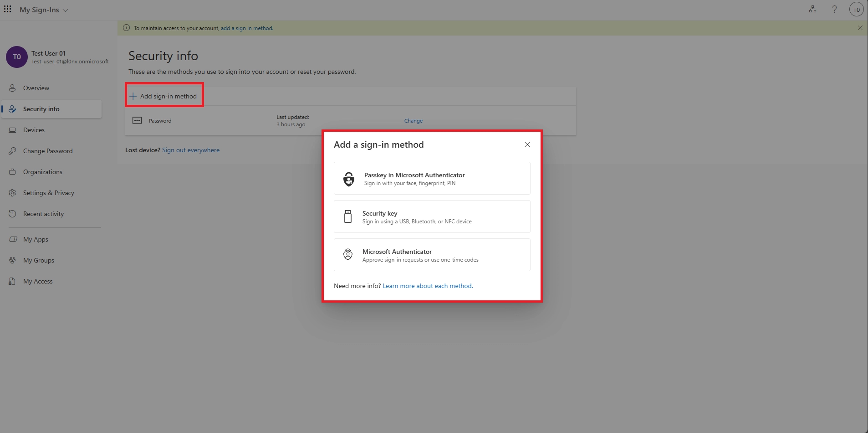Click Sign out everywhere link
868x433 pixels.
coord(190,150)
